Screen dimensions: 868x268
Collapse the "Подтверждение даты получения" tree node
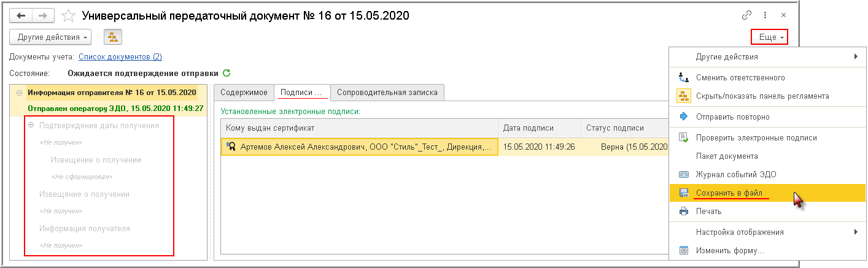coord(29,126)
